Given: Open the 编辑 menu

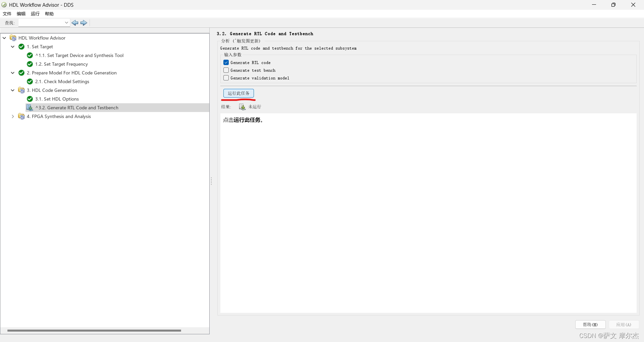Looking at the screenshot, I should [x=21, y=14].
